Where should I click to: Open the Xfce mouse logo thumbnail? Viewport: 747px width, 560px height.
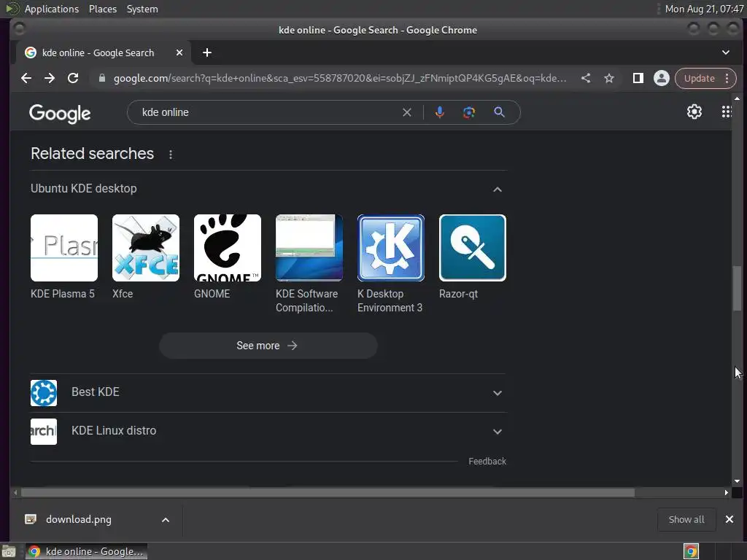pos(146,248)
